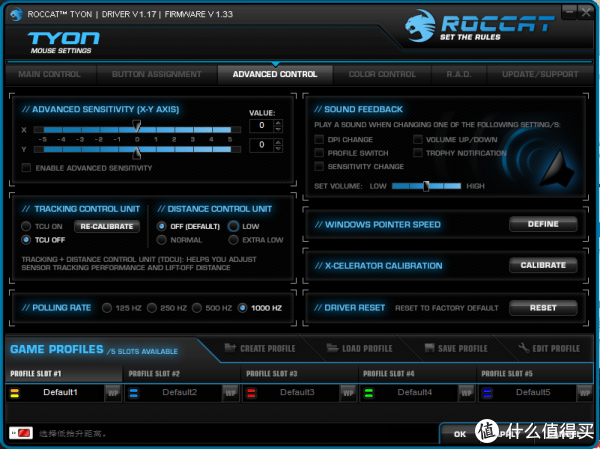600x449 pixels.
Task: Decrease the X sensitivity value with down arrow
Action: point(278,129)
